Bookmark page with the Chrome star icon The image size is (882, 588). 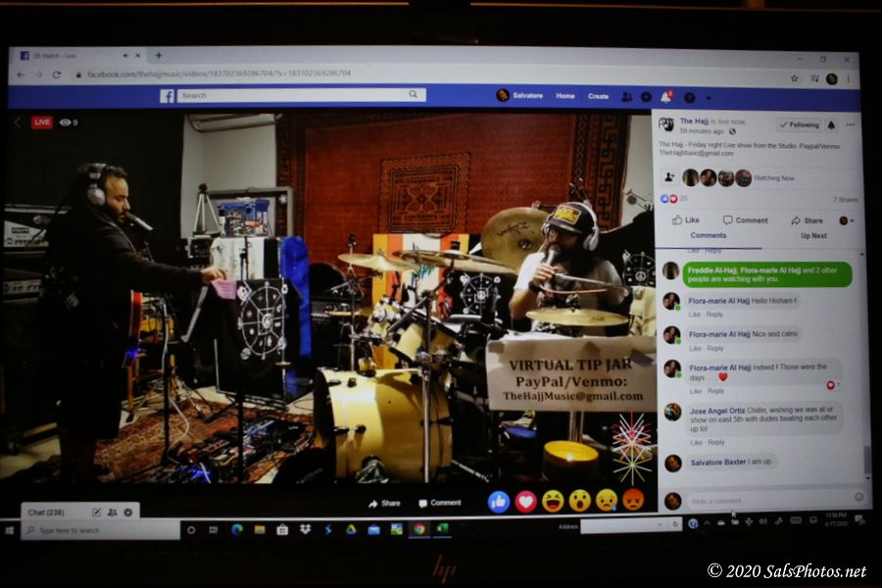coord(795,77)
